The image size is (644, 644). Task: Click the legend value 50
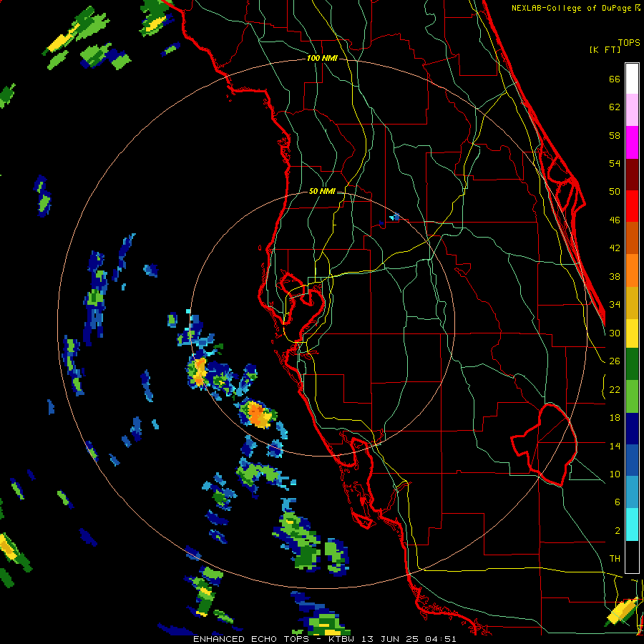[x=615, y=191]
